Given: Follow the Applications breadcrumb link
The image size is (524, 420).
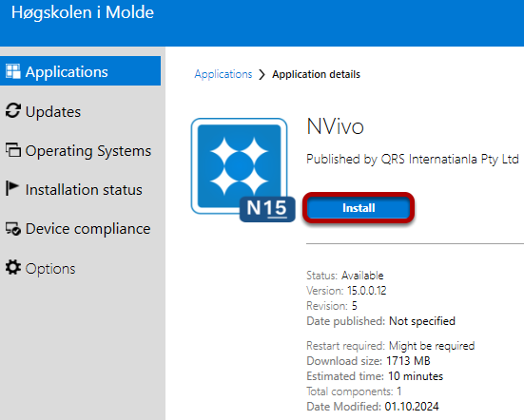Looking at the screenshot, I should tap(223, 74).
